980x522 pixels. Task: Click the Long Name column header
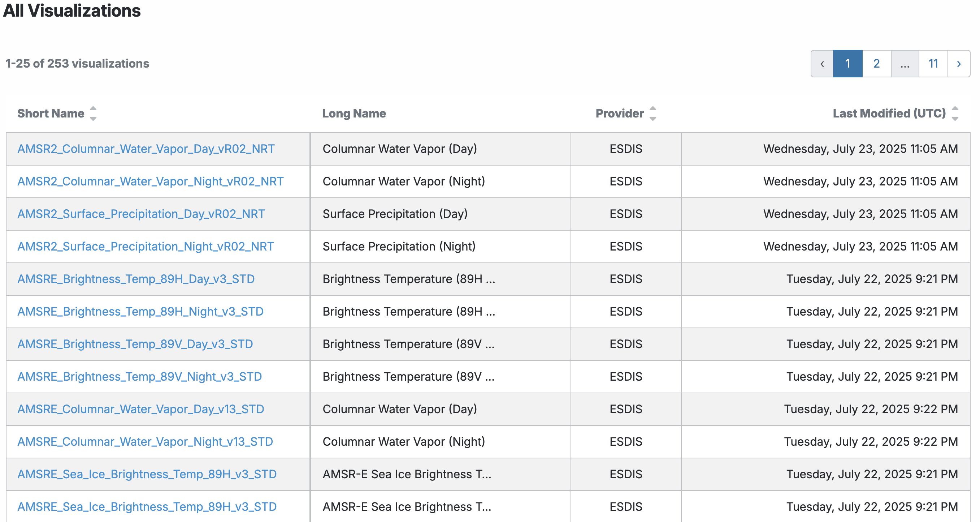coord(354,114)
